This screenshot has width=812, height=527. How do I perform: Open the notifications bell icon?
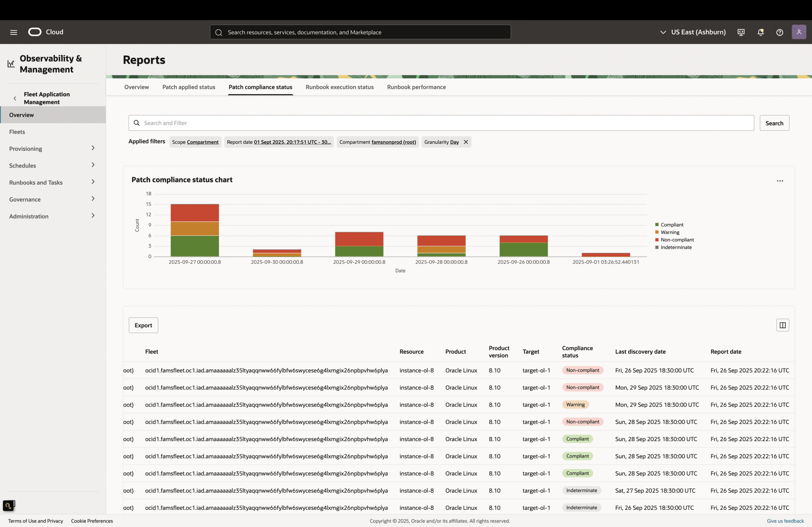pos(761,32)
